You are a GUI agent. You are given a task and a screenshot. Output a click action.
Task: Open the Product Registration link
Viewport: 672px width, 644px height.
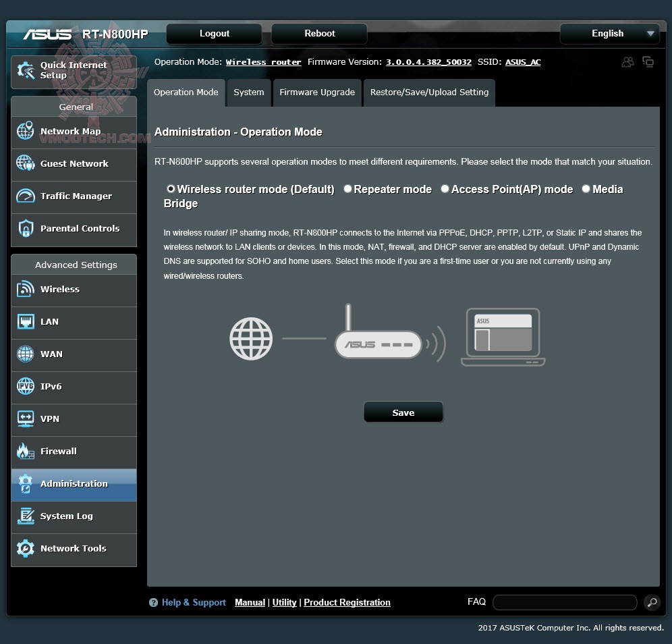[347, 602]
